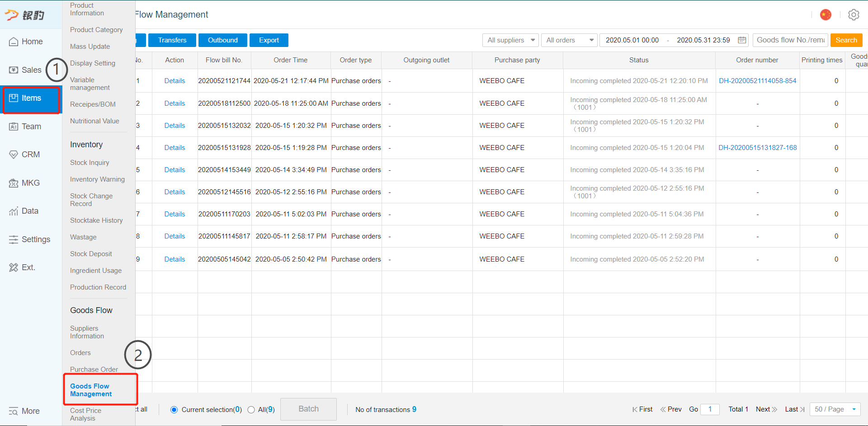
Task: Open Inventory Warning menu item
Action: (97, 179)
